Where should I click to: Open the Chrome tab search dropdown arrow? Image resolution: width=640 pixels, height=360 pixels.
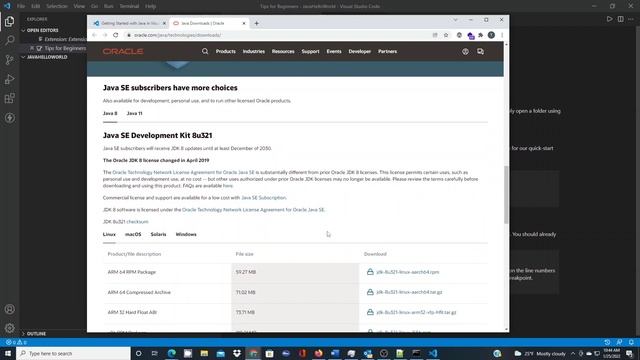coord(455,20)
